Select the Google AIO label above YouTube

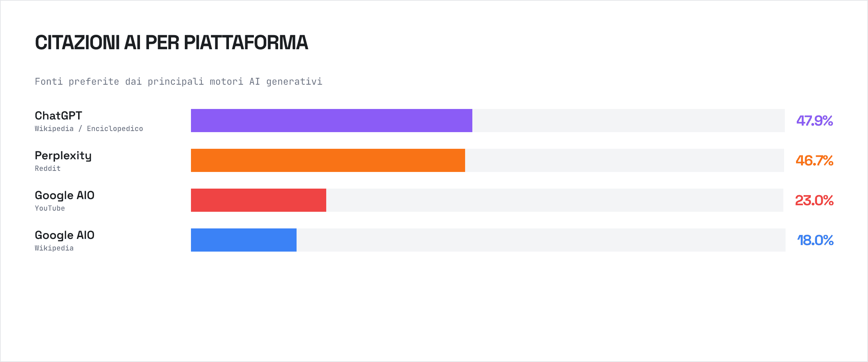click(x=65, y=195)
